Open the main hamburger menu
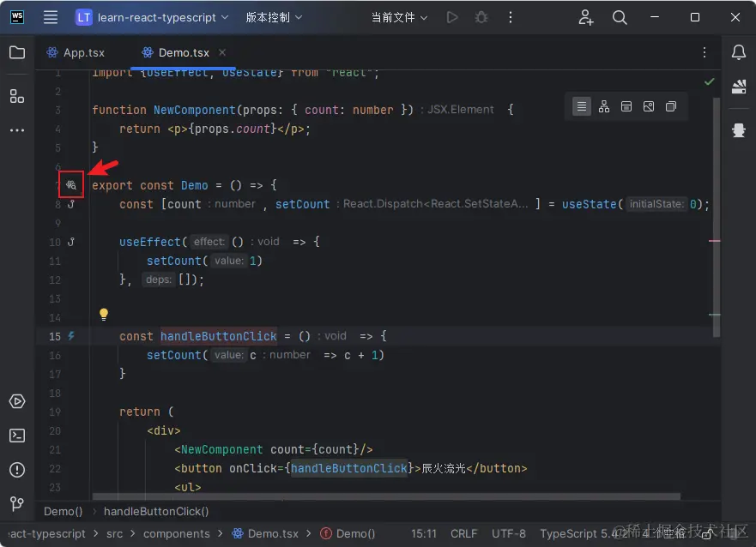The height and width of the screenshot is (547, 756). click(49, 17)
